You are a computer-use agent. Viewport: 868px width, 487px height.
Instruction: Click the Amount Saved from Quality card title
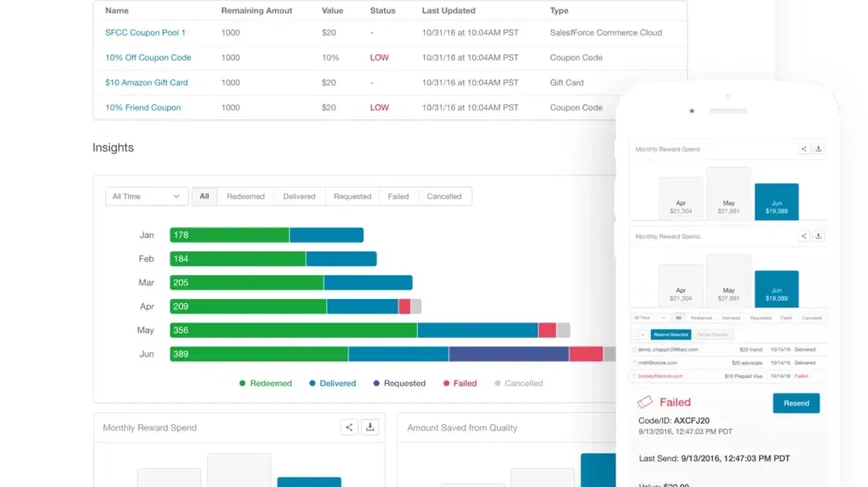(x=462, y=428)
